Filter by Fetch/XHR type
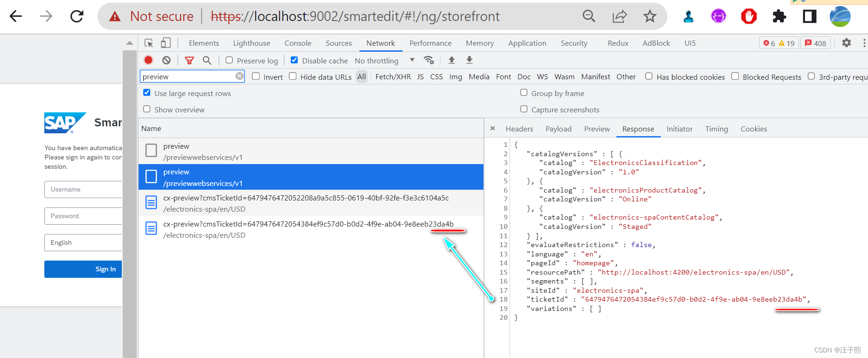Screen dimensions: 868x358 pos(393,76)
